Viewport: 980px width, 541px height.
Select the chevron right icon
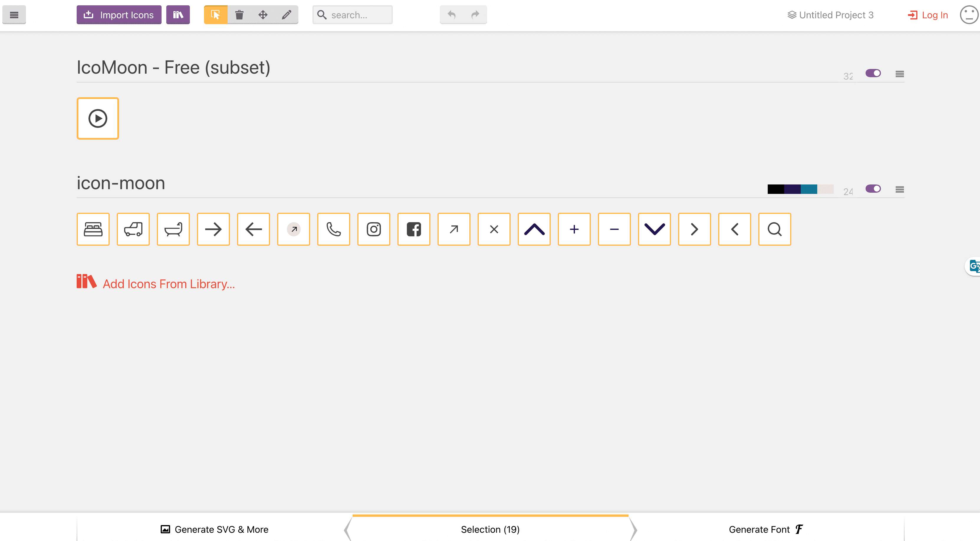[x=695, y=229]
